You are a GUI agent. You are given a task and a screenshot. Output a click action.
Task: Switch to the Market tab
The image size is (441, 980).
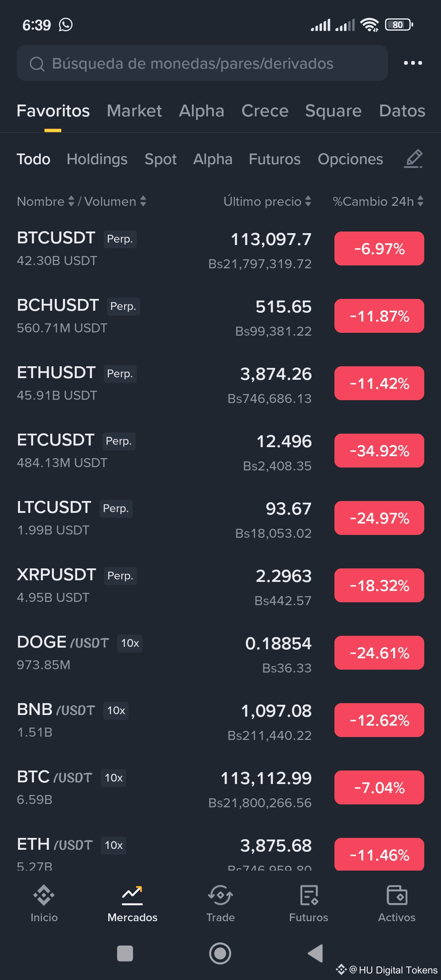click(x=134, y=111)
